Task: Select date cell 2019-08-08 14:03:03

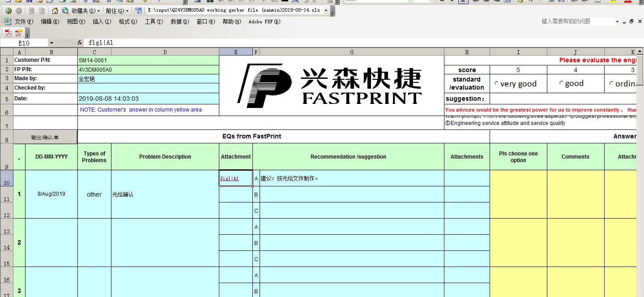Action: coord(148,99)
